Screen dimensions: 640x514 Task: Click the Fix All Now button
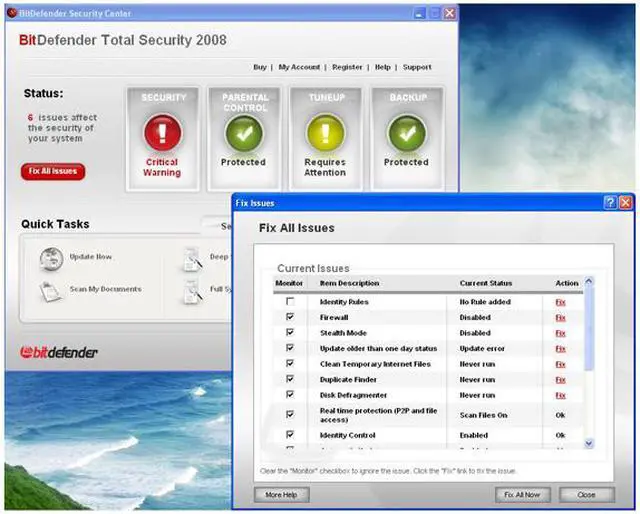click(x=523, y=495)
